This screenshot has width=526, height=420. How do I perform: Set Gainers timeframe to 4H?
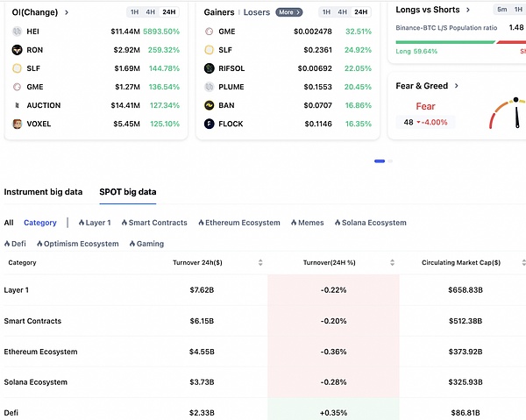click(x=342, y=12)
